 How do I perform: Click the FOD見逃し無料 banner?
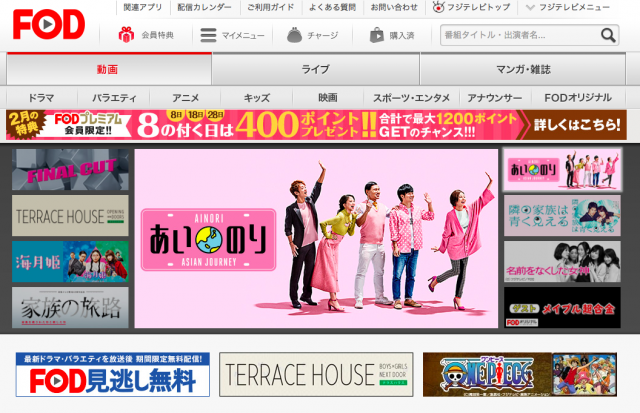tap(113, 375)
